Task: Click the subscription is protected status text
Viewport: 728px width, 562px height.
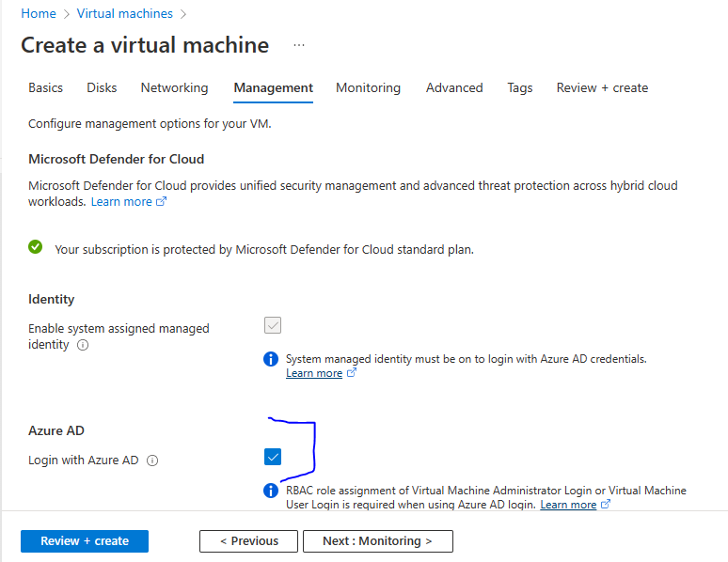Action: click(x=264, y=250)
